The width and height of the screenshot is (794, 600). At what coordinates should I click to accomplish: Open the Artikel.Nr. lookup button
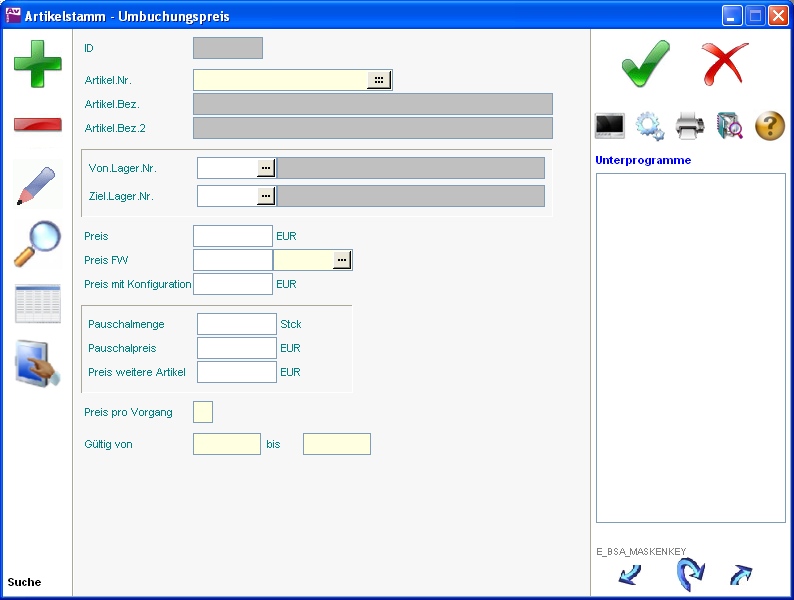379,80
